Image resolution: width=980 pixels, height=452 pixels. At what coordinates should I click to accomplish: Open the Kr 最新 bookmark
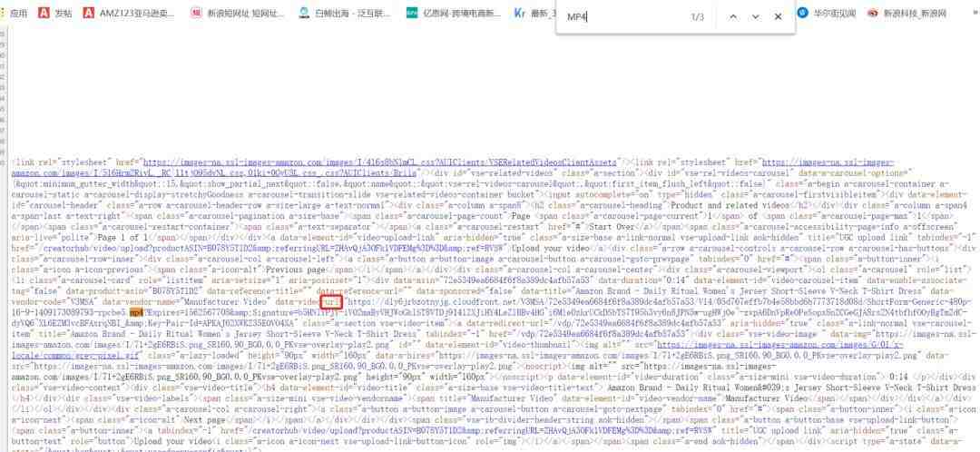(x=535, y=13)
